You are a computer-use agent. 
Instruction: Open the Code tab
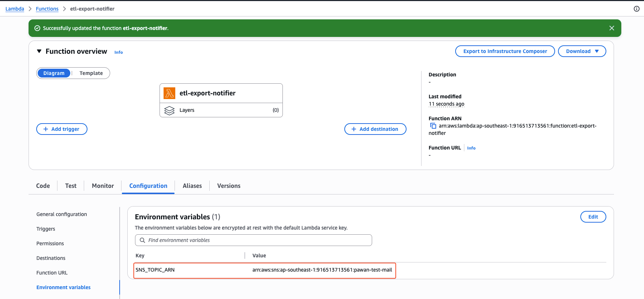click(x=43, y=186)
